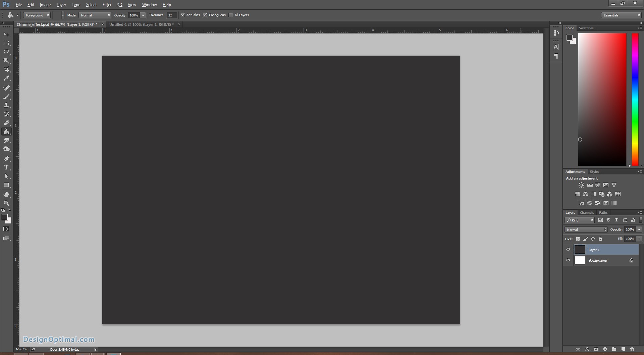Screen dimensions: 644x355
Task: Add a layer style (fx)
Action: click(x=587, y=349)
